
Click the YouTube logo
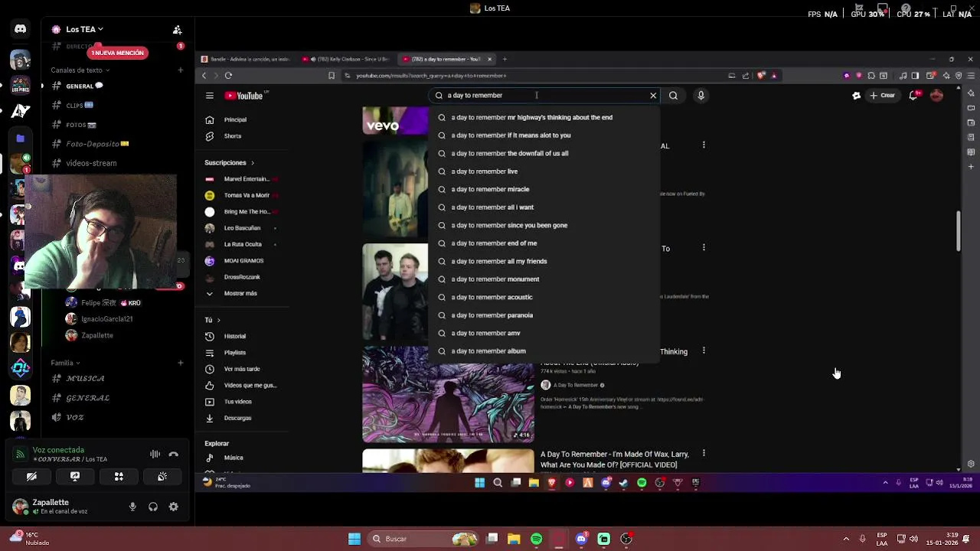(x=245, y=96)
